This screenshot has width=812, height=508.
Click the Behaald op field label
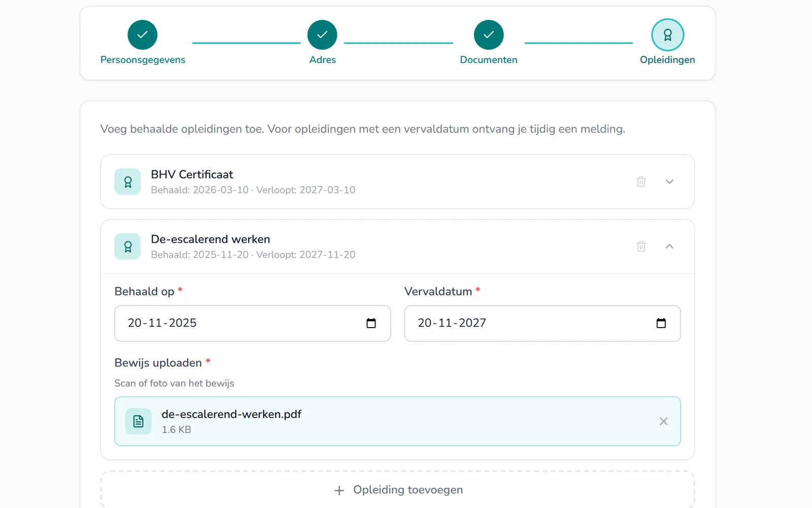pos(144,292)
